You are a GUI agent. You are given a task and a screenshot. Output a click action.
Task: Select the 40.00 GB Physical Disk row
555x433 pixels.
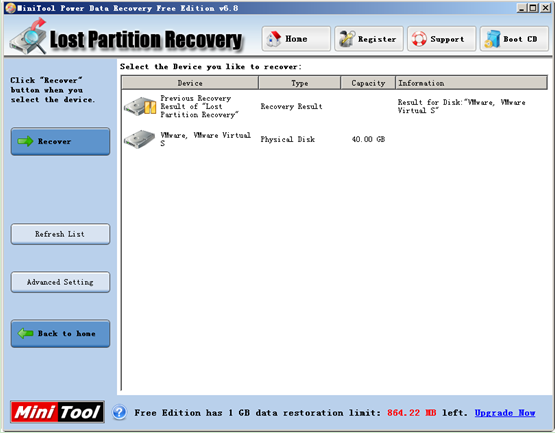click(334, 139)
